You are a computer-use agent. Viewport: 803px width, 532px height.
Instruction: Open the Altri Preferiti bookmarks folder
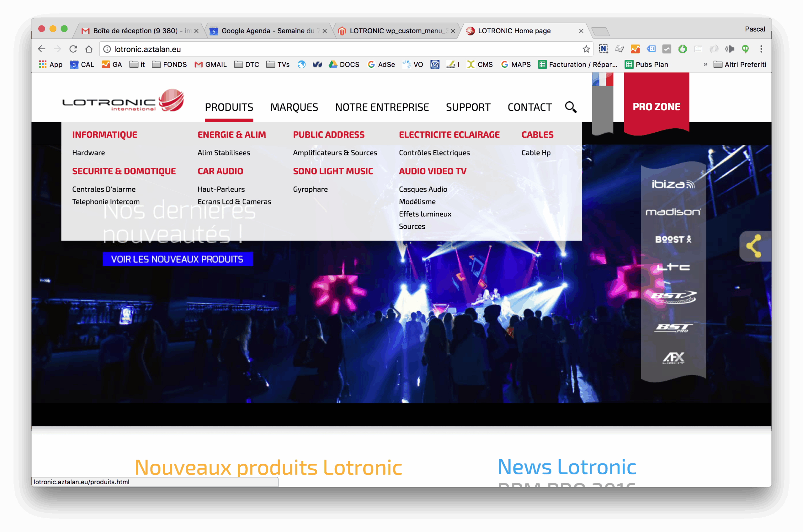(x=740, y=65)
